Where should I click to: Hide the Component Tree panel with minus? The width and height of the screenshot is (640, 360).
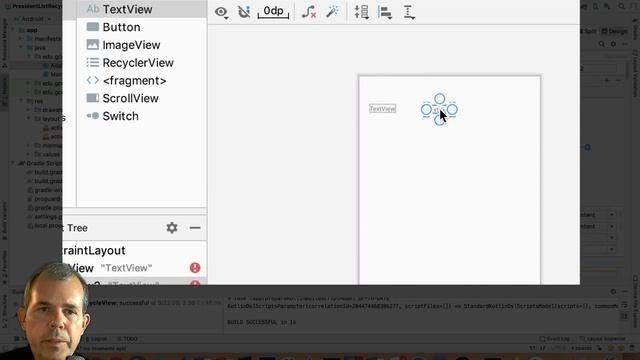tap(195, 228)
